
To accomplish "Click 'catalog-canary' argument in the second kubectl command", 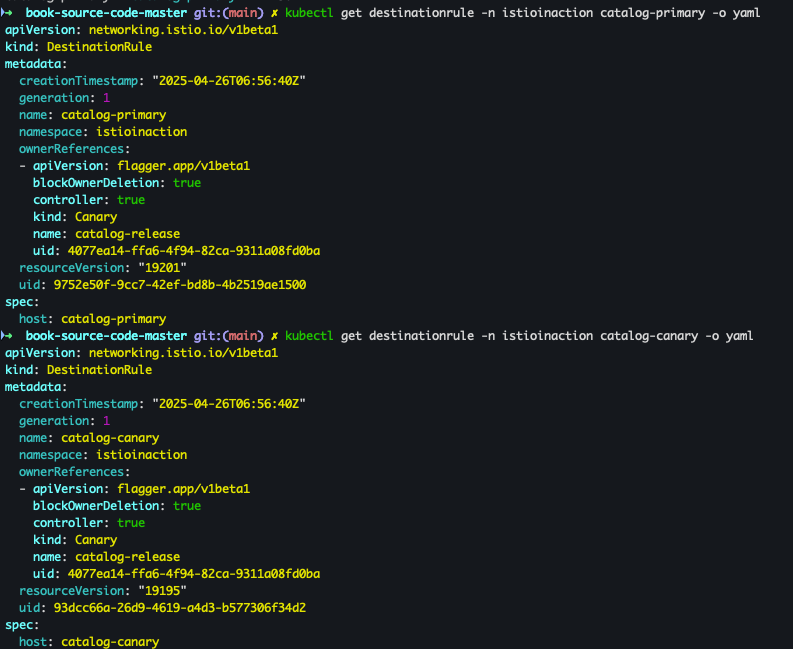I will 649,336.
